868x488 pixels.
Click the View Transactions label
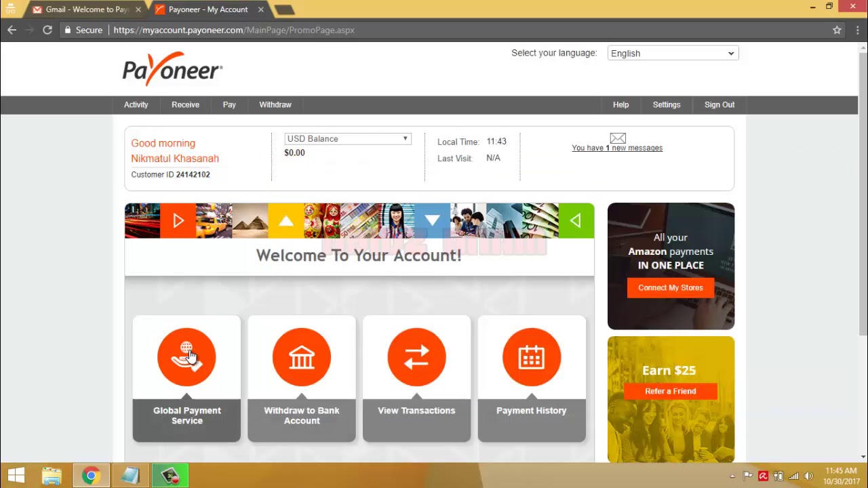tap(416, 411)
